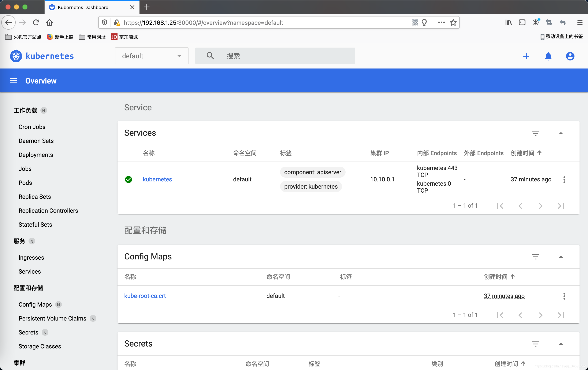Open actions menu for kube-root-ca.crt row
The height and width of the screenshot is (370, 588).
pyautogui.click(x=564, y=296)
